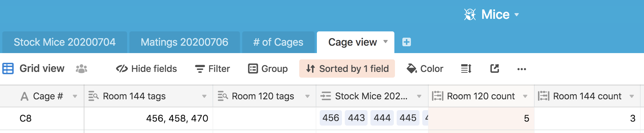Expand Room 144 tags column menu

(204, 96)
